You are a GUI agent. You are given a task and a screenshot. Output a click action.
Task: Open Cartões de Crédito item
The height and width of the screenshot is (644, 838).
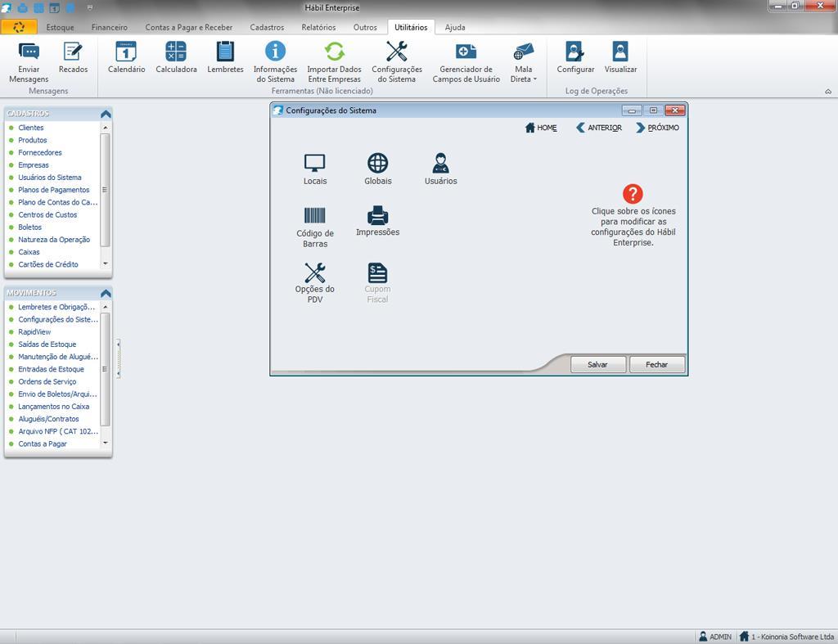coord(48,264)
